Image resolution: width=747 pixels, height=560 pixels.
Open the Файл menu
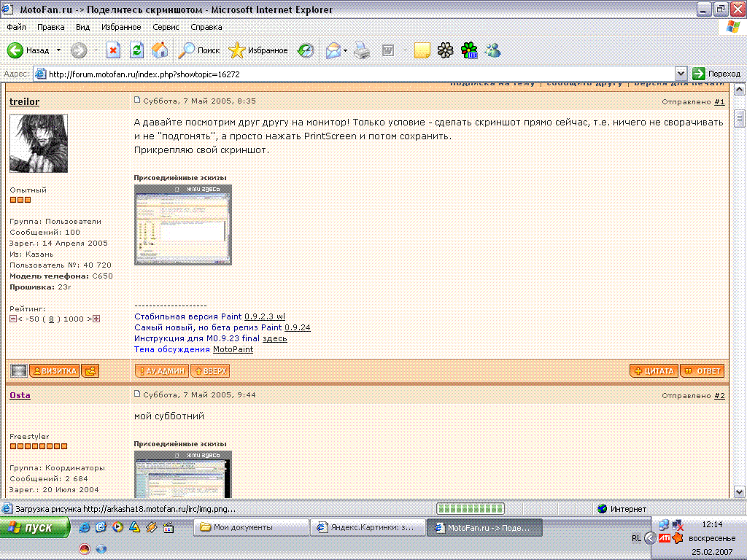[16, 27]
